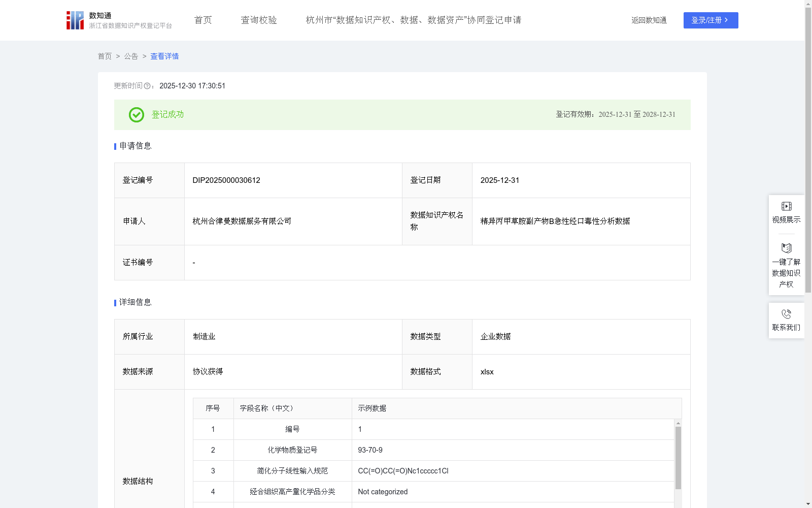This screenshot has height=508, width=812.
Task: Click the 浙江省数据知识产权登记平台 subtitle text
Action: [131, 26]
